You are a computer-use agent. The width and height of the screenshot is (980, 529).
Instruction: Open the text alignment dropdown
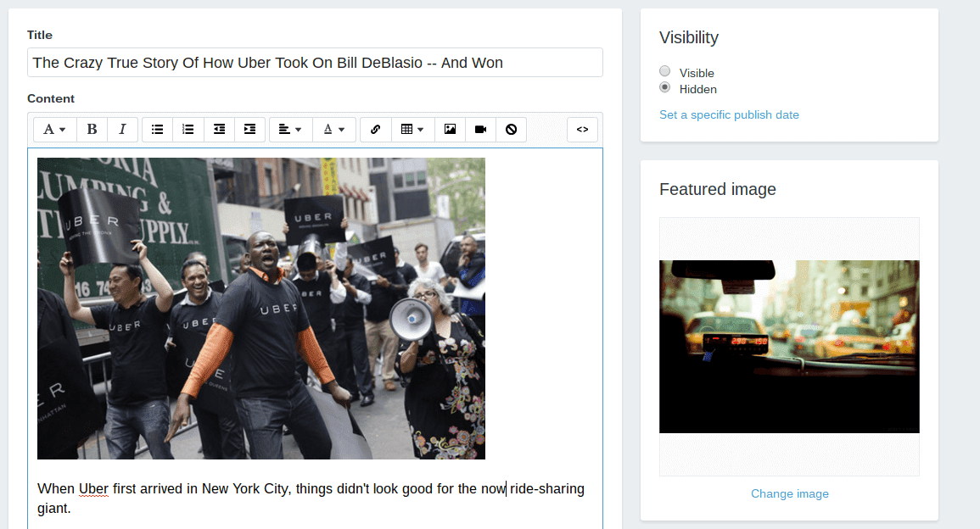(x=290, y=130)
